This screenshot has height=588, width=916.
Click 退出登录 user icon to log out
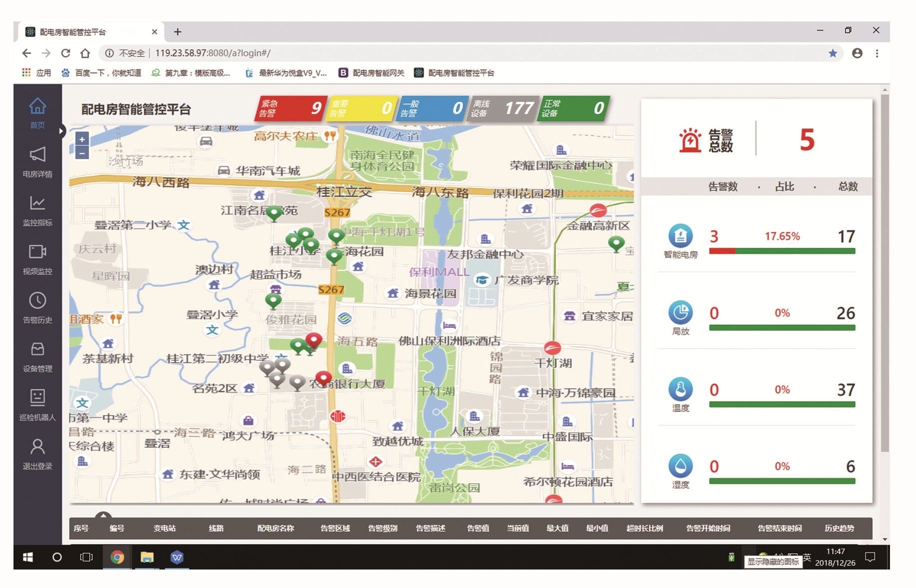pyautogui.click(x=37, y=446)
